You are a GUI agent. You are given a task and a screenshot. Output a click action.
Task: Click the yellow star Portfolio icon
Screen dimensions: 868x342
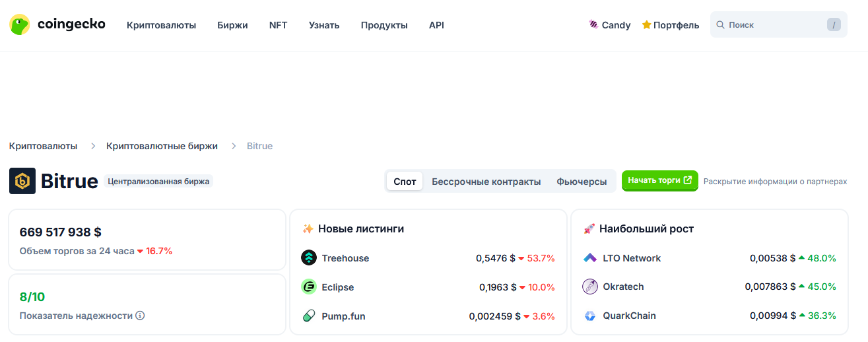[x=647, y=25]
